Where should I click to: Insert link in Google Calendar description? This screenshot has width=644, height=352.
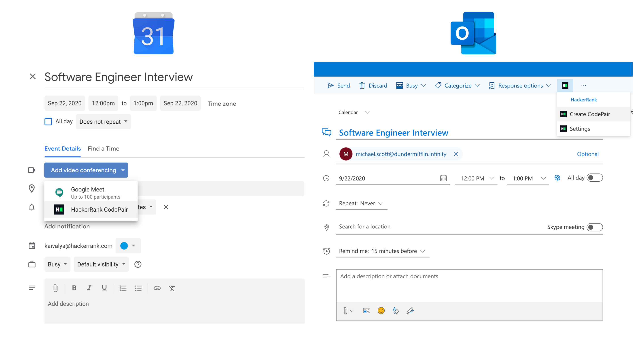tap(157, 288)
